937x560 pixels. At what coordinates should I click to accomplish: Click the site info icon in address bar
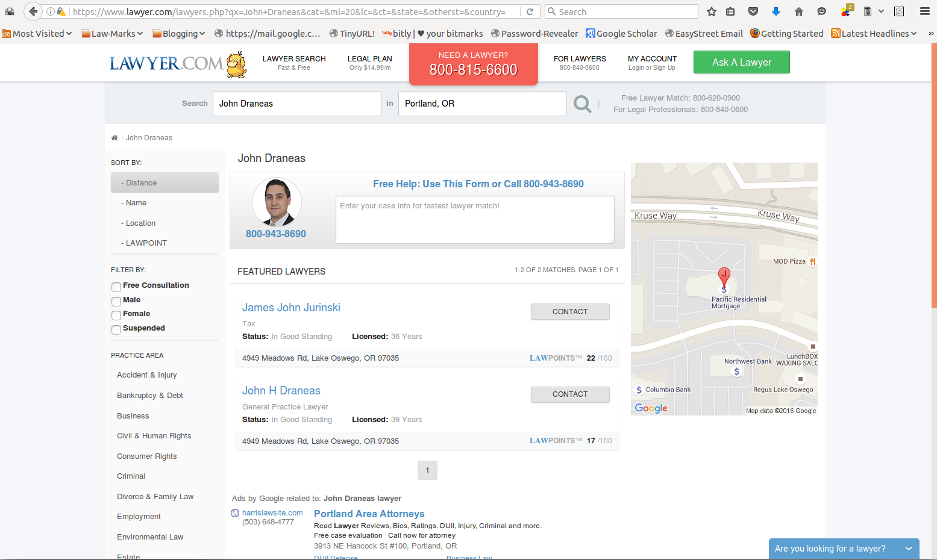pos(51,11)
